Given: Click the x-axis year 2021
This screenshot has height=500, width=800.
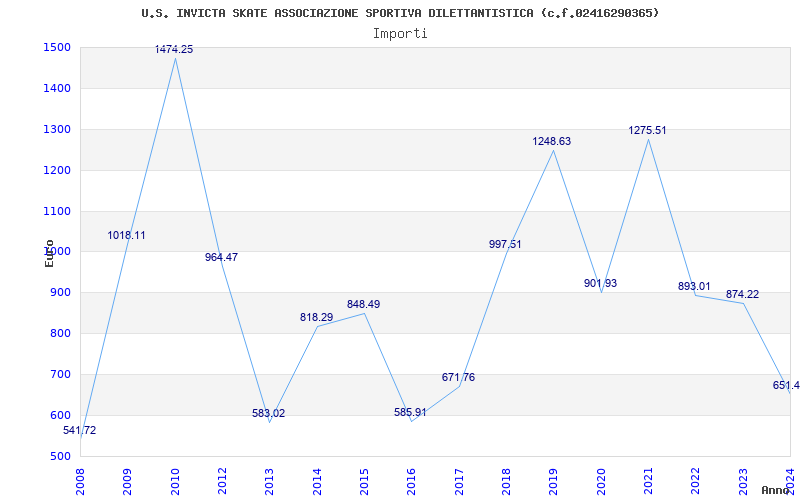Looking at the screenshot, I should [x=648, y=481].
